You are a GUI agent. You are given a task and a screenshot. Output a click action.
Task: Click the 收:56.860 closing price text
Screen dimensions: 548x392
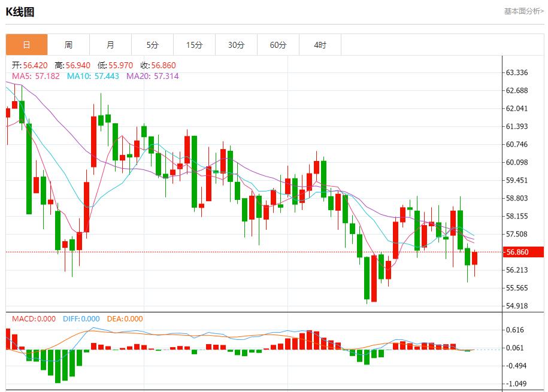pos(158,65)
